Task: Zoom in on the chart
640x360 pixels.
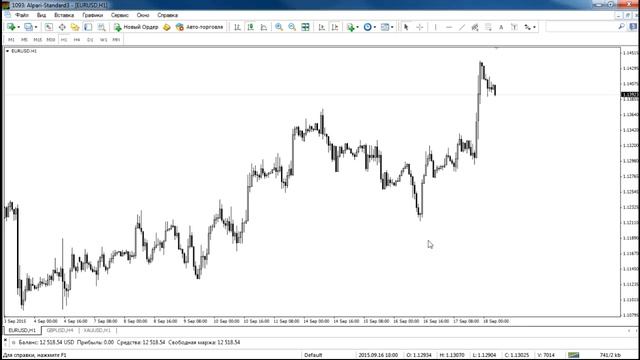Action: 279,27
